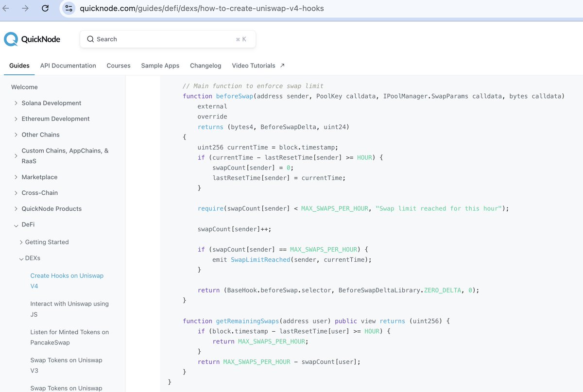Click the getRemainingSwaps function name
The height and width of the screenshot is (392, 583).
point(248,321)
